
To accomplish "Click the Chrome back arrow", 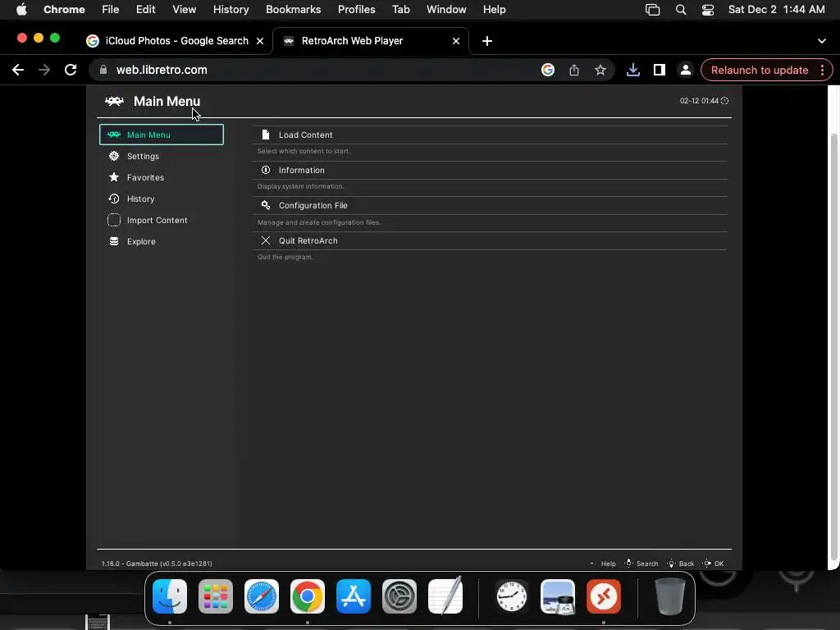I will pos(18,70).
